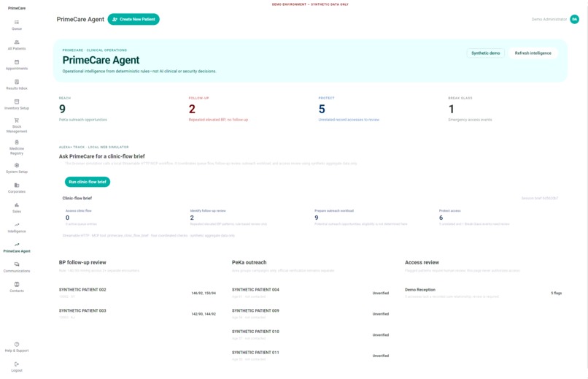Click Unverified status for Patient 004

[x=380, y=293]
